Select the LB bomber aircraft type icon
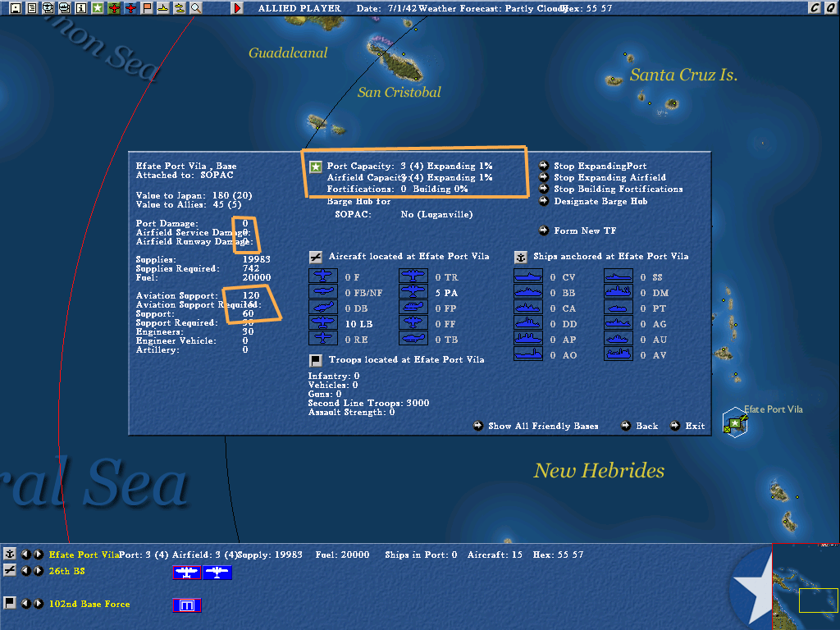Image resolution: width=840 pixels, height=630 pixels. click(x=323, y=323)
